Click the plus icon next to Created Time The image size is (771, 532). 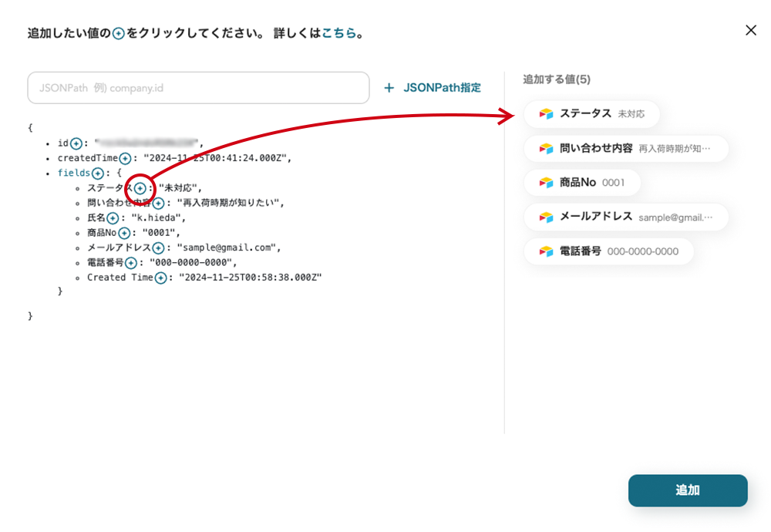160,278
